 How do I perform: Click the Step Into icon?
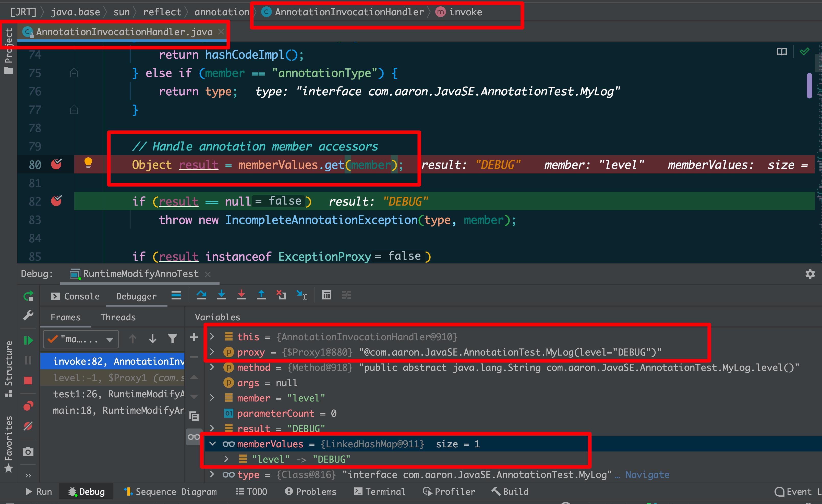coord(222,295)
